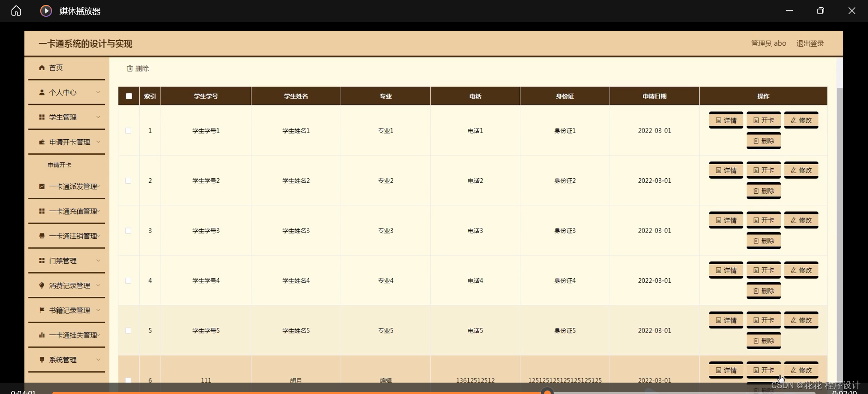Open 详情 for 学生学号1
Viewport: 868px width, 394px height.
coord(726,120)
